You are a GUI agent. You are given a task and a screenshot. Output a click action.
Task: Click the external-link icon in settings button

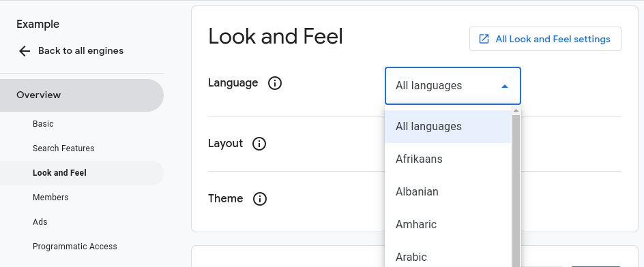pyautogui.click(x=484, y=39)
